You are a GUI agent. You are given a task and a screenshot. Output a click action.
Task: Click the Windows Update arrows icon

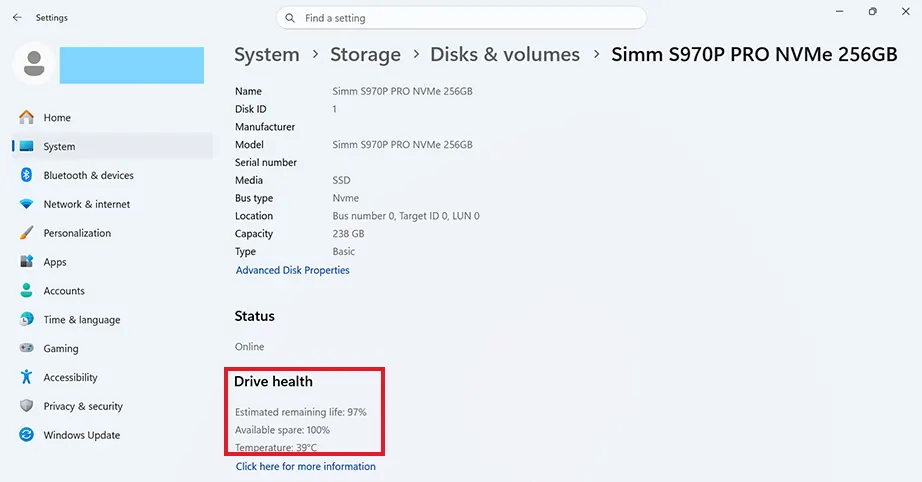tap(26, 434)
